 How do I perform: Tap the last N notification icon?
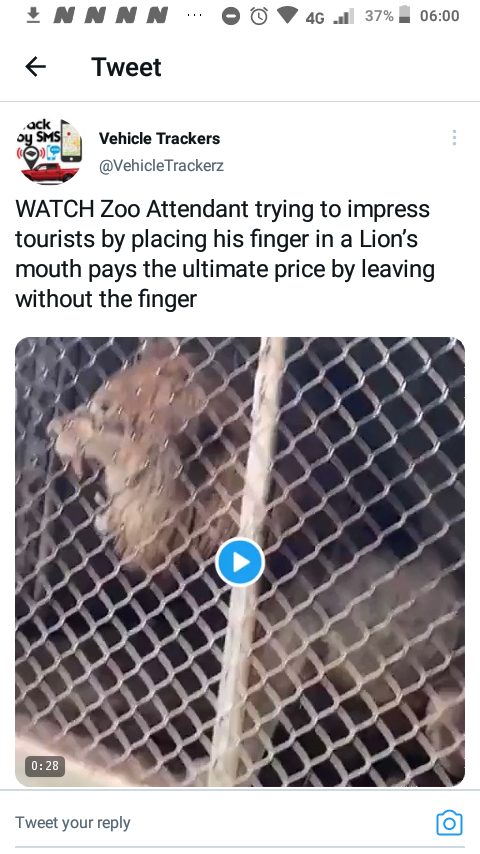point(157,15)
